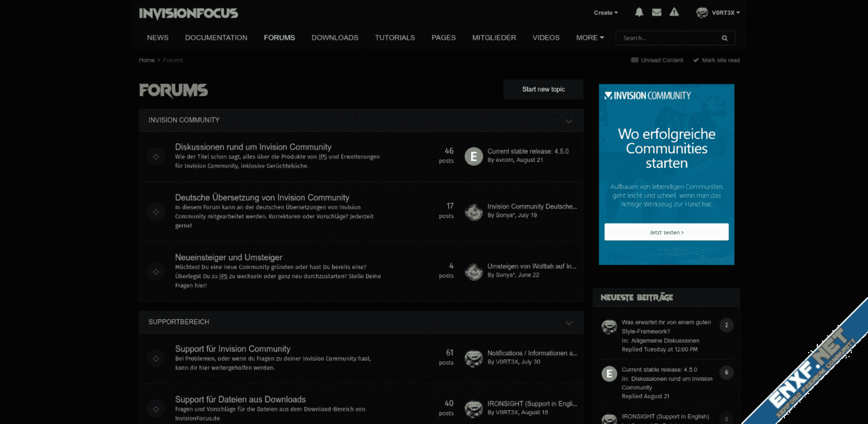Click the InvisionFocus logo

click(x=188, y=13)
